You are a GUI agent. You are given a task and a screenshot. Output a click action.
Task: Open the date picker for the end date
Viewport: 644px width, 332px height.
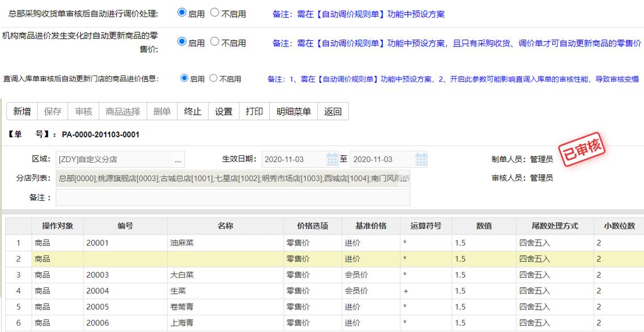click(x=420, y=159)
